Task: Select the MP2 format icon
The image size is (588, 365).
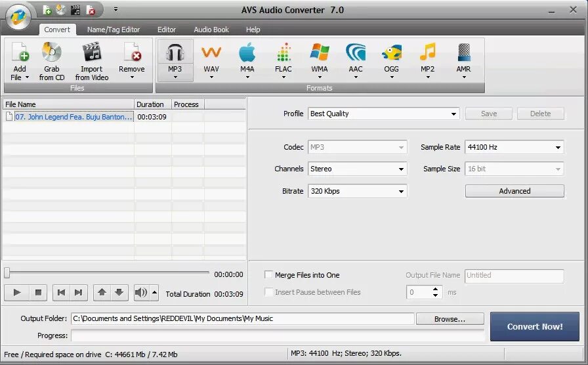Action: pyautogui.click(x=427, y=53)
